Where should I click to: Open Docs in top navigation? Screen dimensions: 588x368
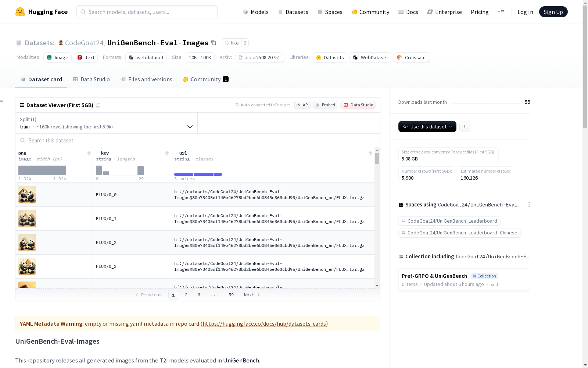(408, 12)
